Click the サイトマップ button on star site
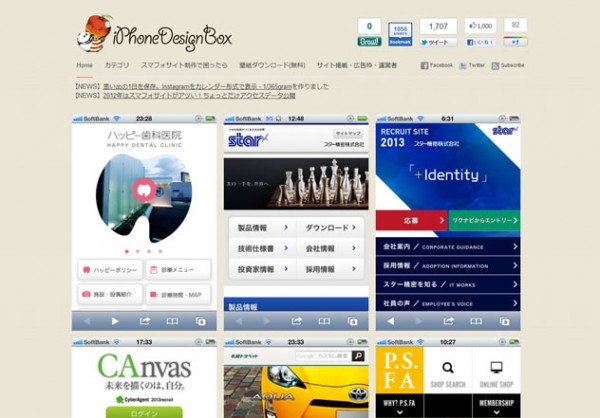Screen dimensions: 600x418 (x=348, y=134)
